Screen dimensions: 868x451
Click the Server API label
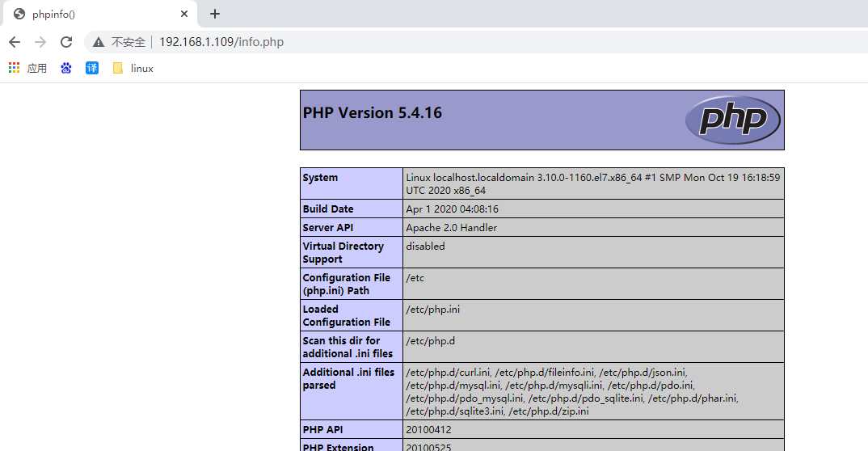click(327, 227)
